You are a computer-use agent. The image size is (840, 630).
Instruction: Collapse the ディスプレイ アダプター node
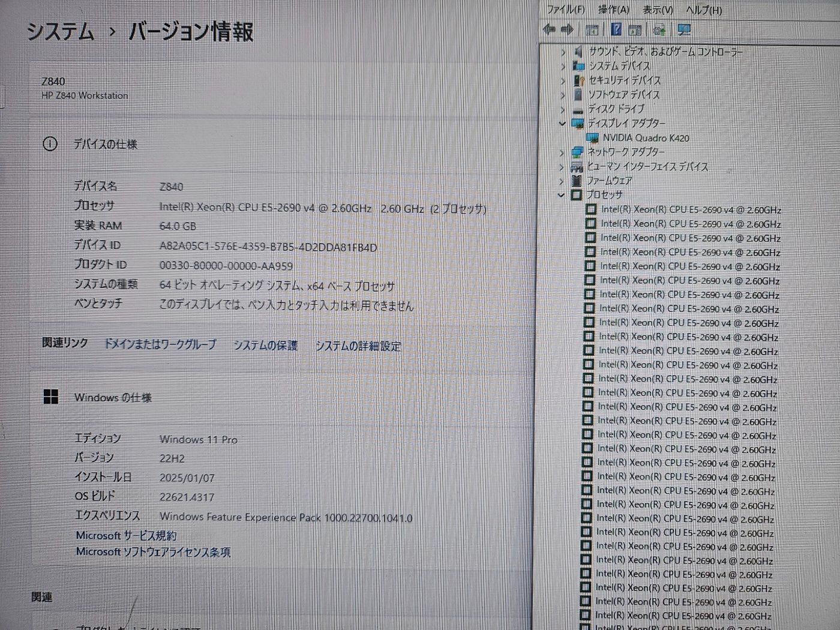coord(562,124)
